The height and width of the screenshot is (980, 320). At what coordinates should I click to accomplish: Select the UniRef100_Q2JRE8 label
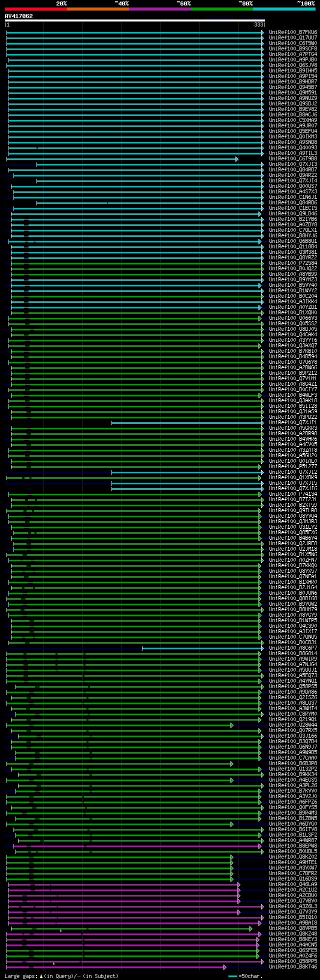tap(293, 543)
